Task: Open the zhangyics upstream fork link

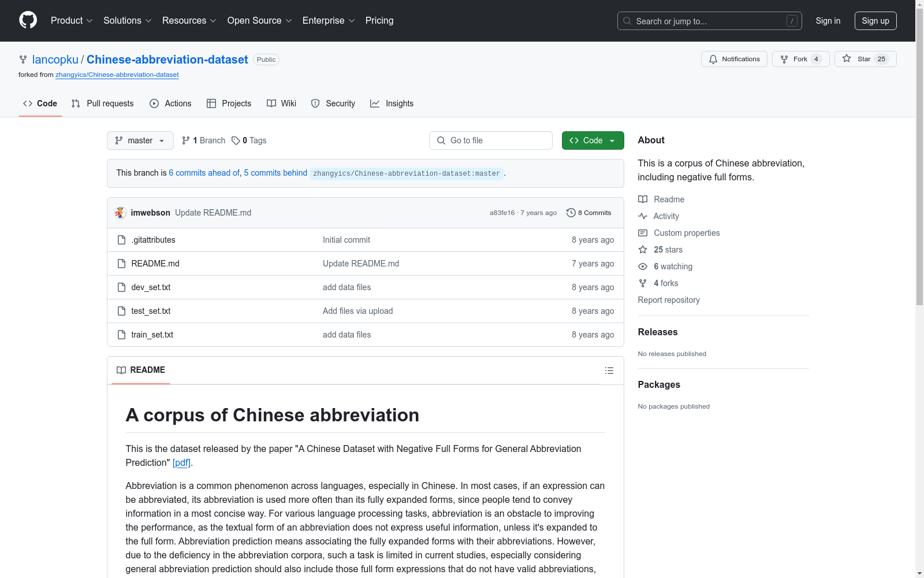Action: [x=117, y=75]
